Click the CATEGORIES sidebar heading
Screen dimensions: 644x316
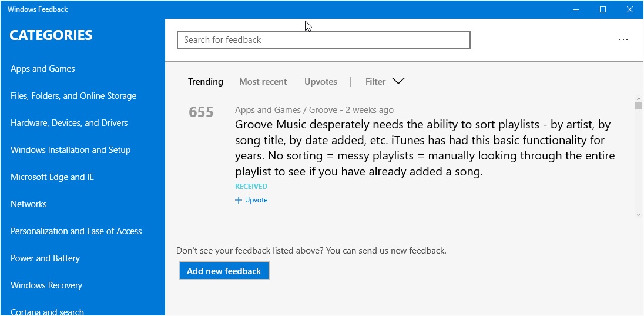pyautogui.click(x=51, y=35)
